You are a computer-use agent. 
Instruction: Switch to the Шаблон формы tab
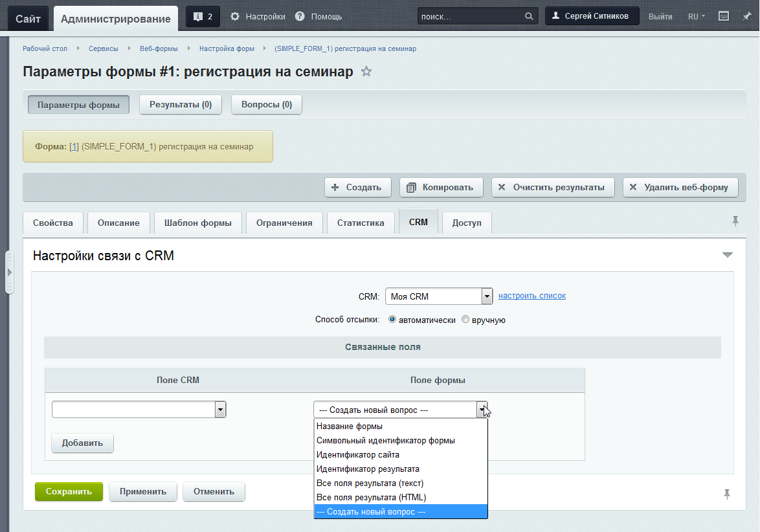[x=197, y=223]
